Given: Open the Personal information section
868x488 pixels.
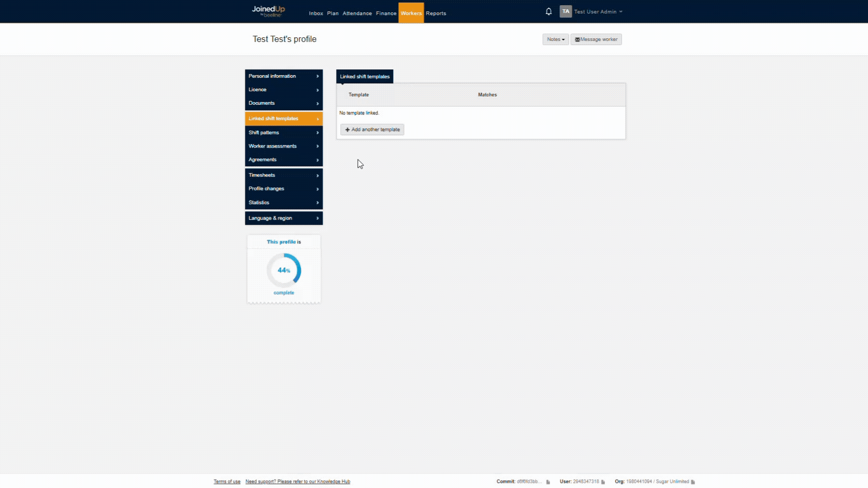Looking at the screenshot, I should coord(283,76).
